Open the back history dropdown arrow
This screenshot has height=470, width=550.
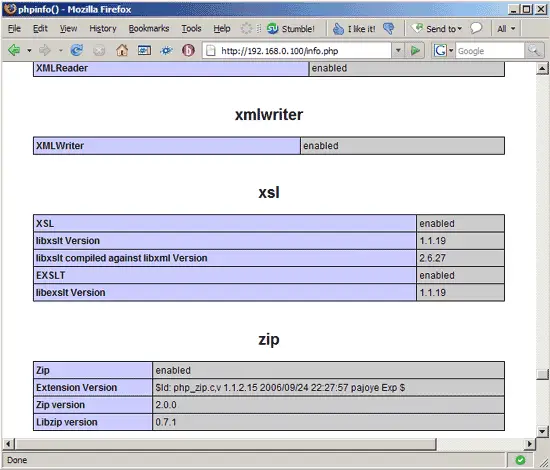[x=29, y=51]
